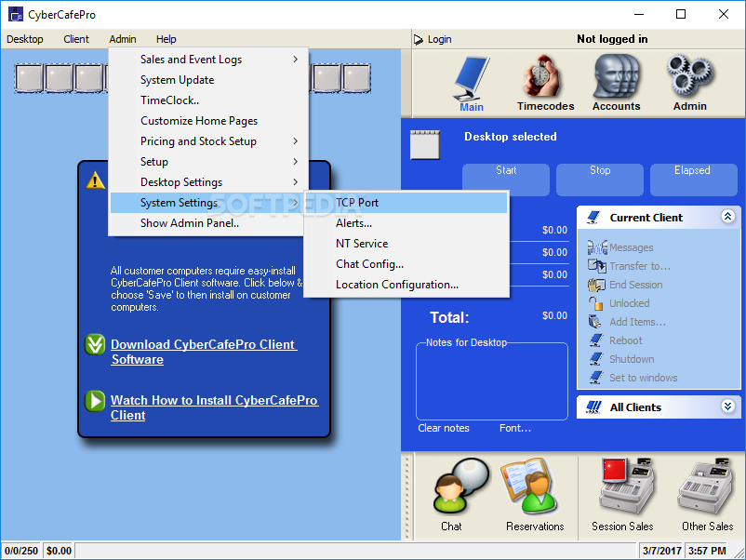This screenshot has height=560, width=746.
Task: Click the Clear notes link
Action: tap(444, 428)
